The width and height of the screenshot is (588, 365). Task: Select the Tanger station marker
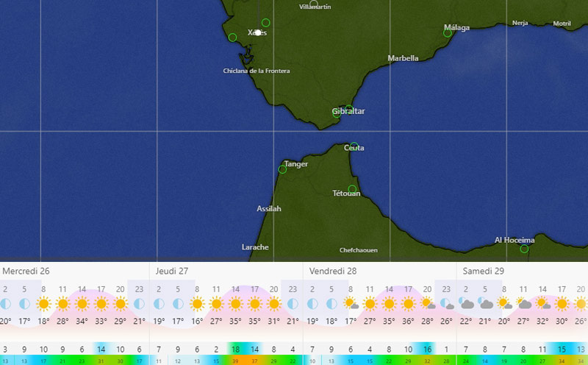coord(282,169)
